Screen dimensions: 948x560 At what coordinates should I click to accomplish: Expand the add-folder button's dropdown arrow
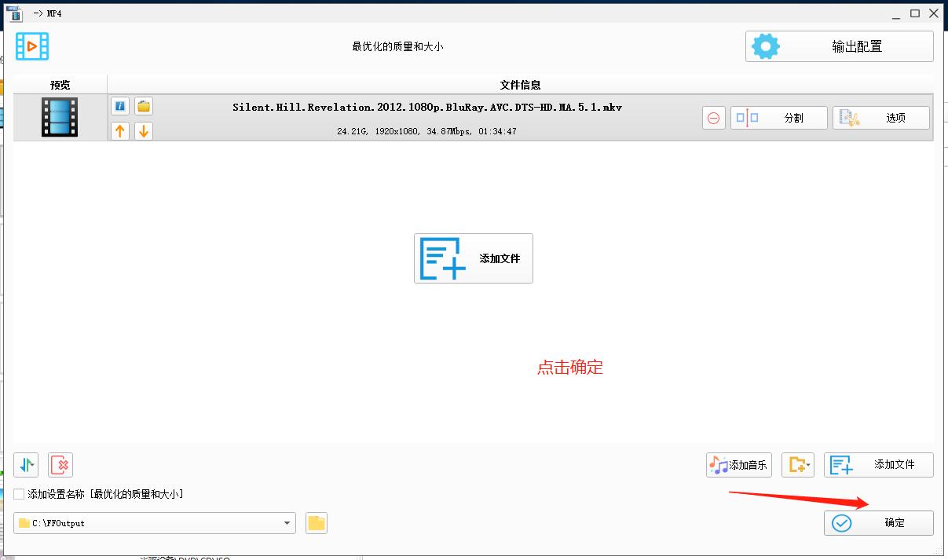pyautogui.click(x=809, y=465)
